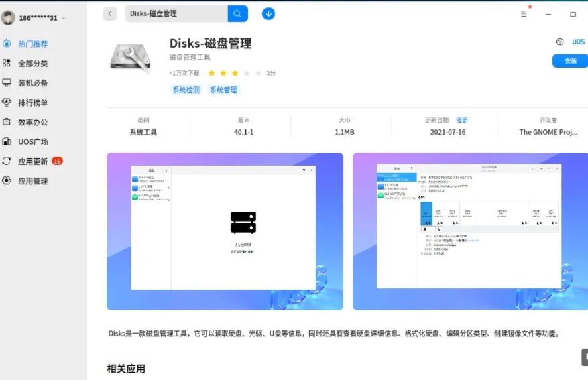Viewport: 588px width, 380px height.
Task: Click the date 2021-07-16
Action: click(x=448, y=132)
